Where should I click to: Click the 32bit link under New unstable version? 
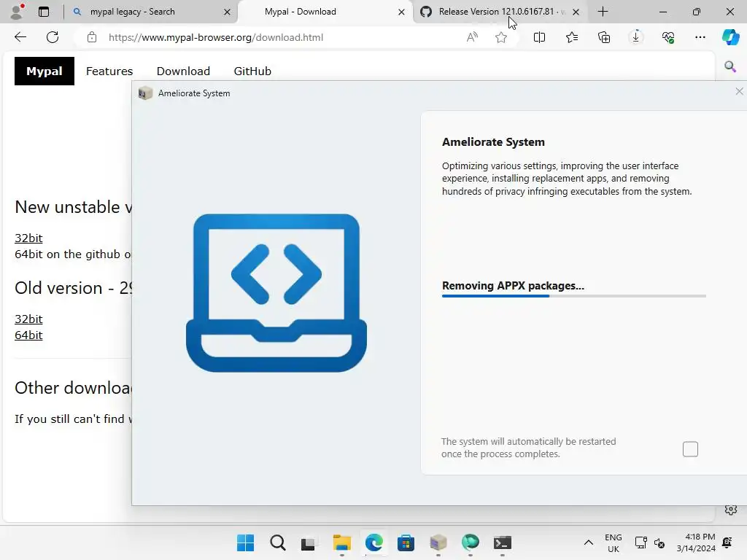coord(28,238)
